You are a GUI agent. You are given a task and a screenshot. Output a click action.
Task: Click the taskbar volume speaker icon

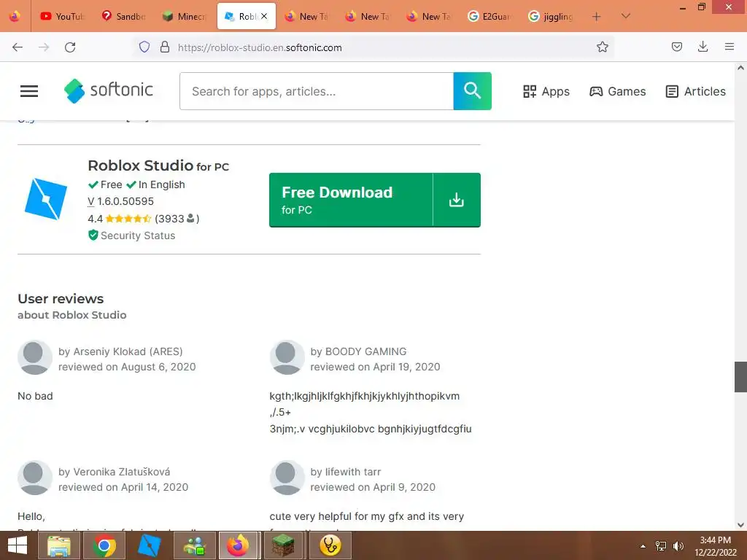(x=678, y=546)
